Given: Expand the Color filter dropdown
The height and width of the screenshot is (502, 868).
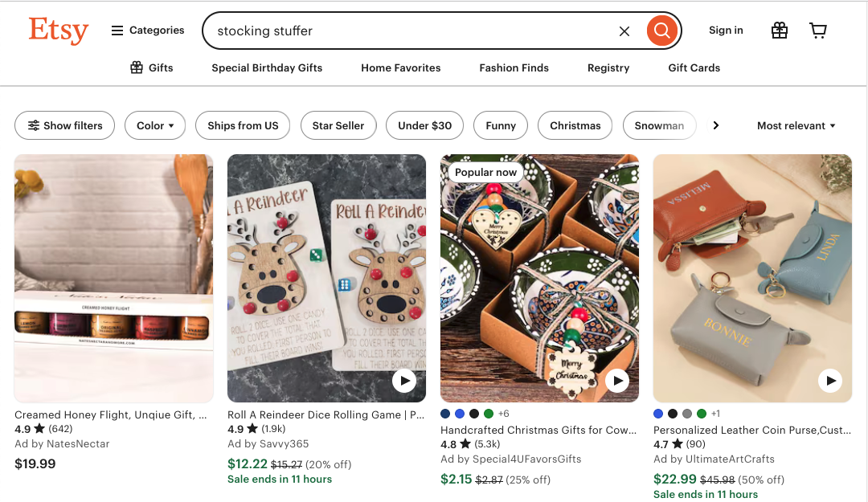Looking at the screenshot, I should tap(155, 125).
